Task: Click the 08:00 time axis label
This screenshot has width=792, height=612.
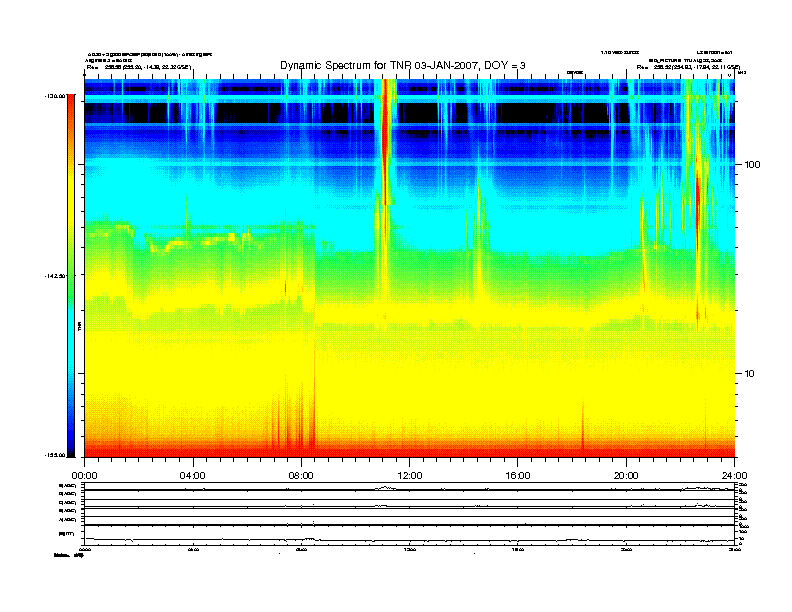Action: click(x=301, y=476)
